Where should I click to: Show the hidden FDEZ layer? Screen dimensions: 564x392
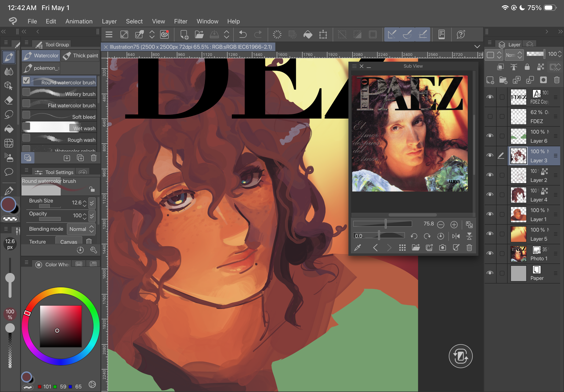click(x=490, y=116)
